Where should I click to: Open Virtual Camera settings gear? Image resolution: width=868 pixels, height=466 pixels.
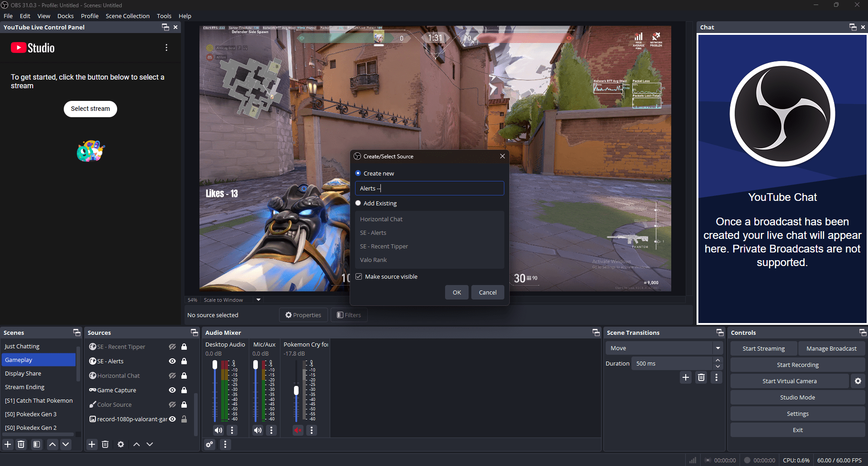pos(858,381)
